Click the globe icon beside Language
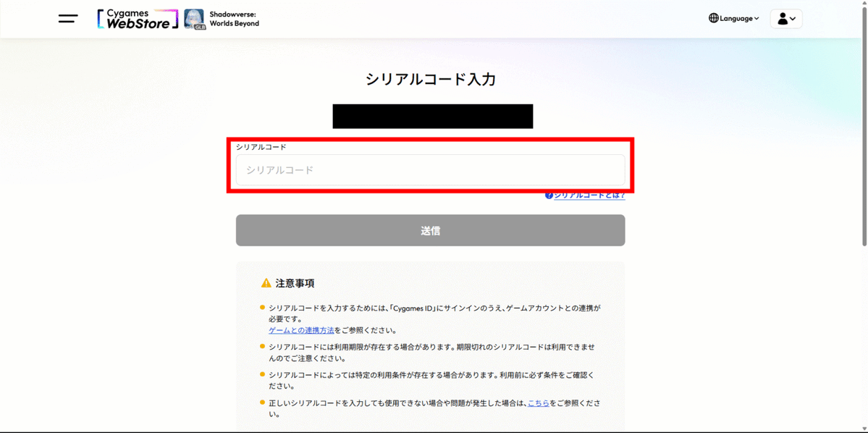Image resolution: width=868 pixels, height=433 pixels. pyautogui.click(x=714, y=18)
